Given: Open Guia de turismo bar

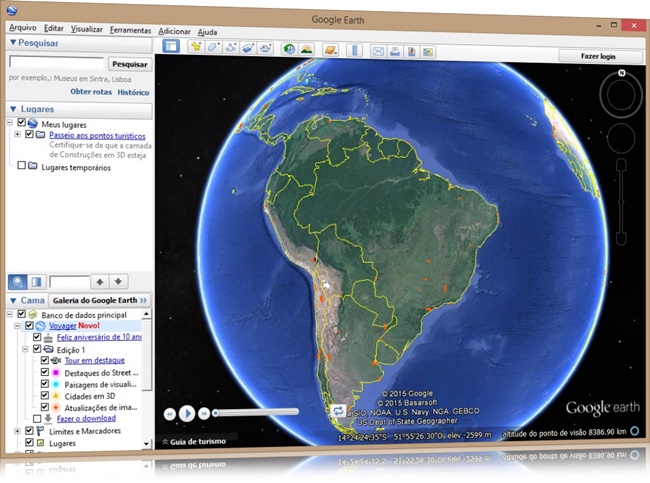Looking at the screenshot, I should pos(194,442).
